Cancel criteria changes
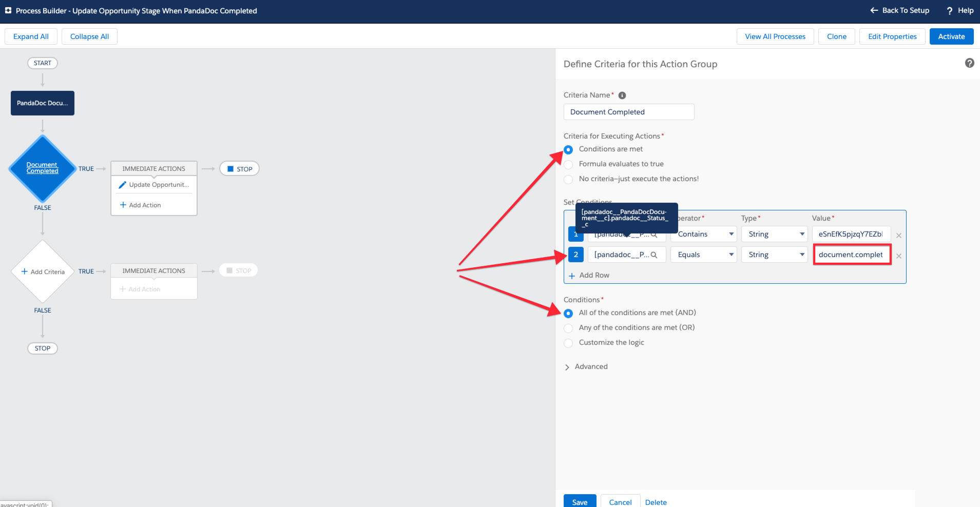 pyautogui.click(x=620, y=501)
